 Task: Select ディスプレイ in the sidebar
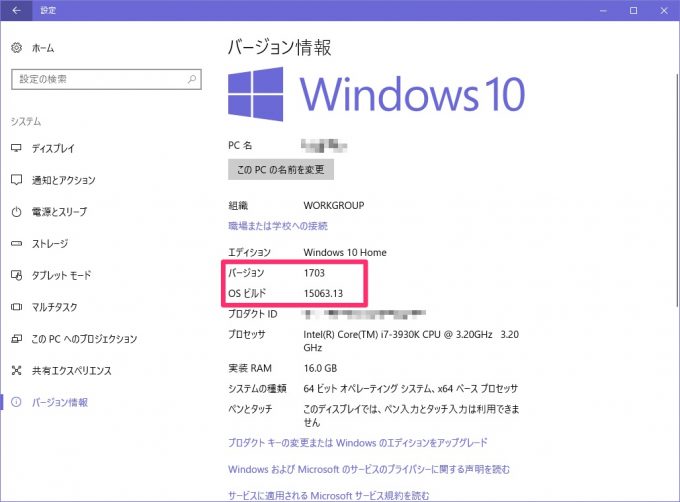tap(53, 148)
